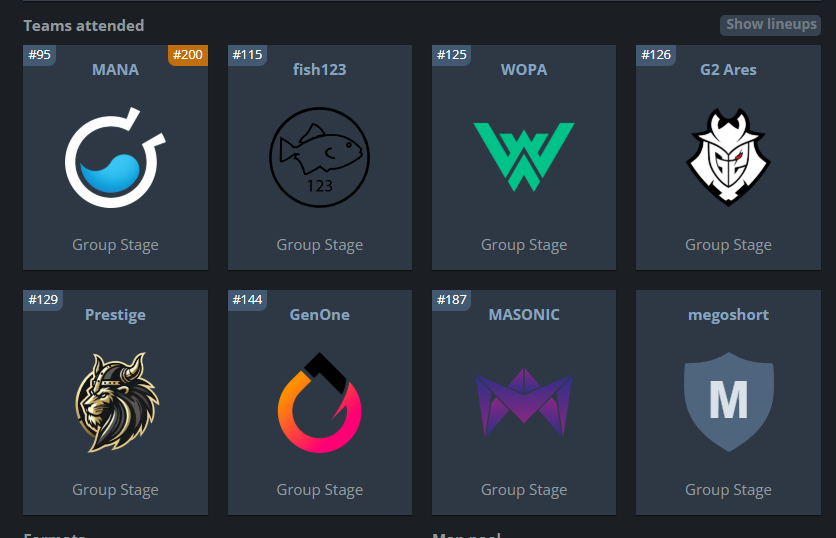The image size is (836, 538).
Task: Click the #125 ranking badge on WOPA
Action: [452, 54]
